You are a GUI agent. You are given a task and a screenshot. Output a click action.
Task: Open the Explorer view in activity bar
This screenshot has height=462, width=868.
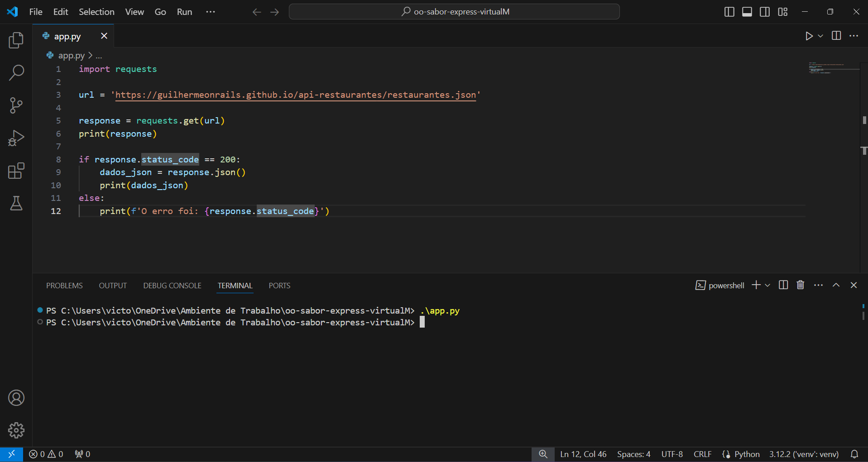click(16, 40)
